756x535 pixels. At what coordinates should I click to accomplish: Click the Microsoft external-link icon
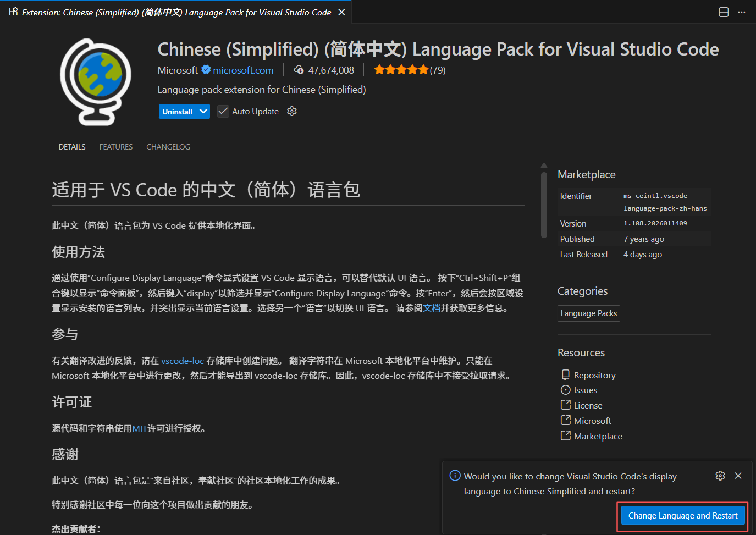click(565, 420)
